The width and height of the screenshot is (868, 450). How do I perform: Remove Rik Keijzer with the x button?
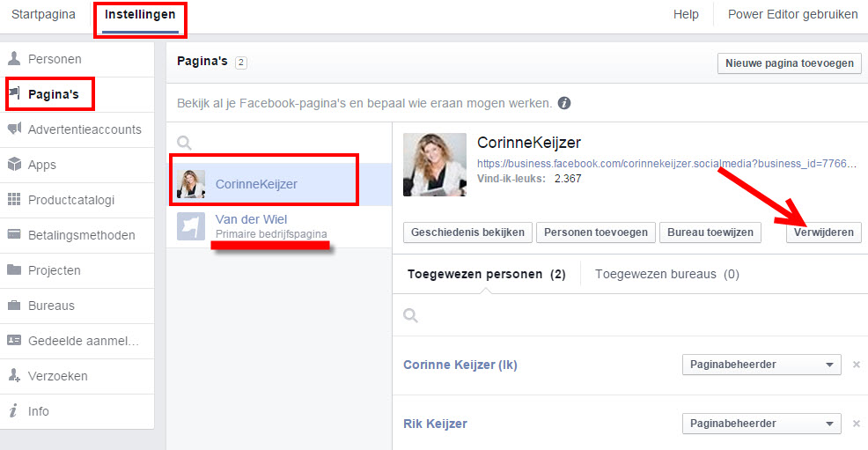856,424
